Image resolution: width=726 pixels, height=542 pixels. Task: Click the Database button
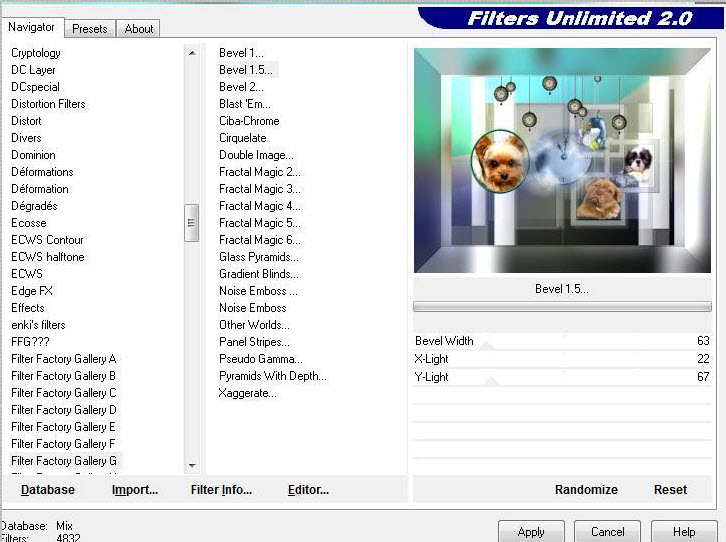coord(48,490)
